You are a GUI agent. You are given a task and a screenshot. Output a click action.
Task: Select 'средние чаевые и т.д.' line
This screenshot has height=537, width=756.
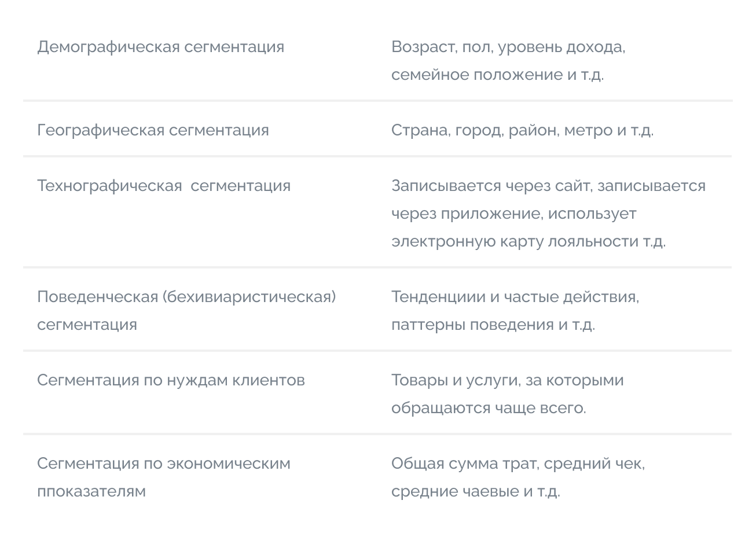(x=476, y=491)
